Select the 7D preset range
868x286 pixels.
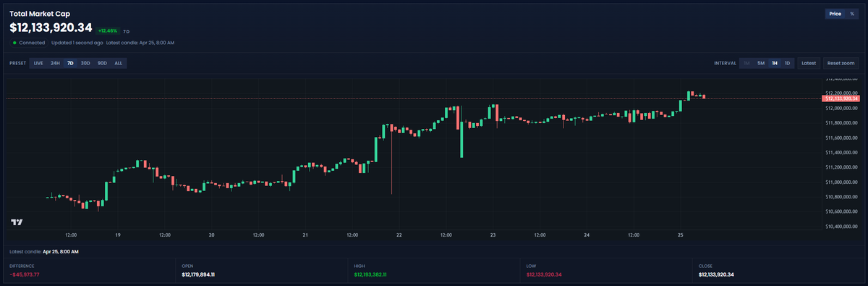tap(70, 63)
